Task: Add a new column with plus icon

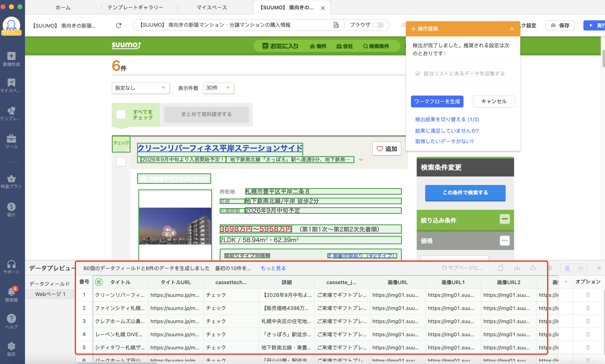Action: pos(566,282)
